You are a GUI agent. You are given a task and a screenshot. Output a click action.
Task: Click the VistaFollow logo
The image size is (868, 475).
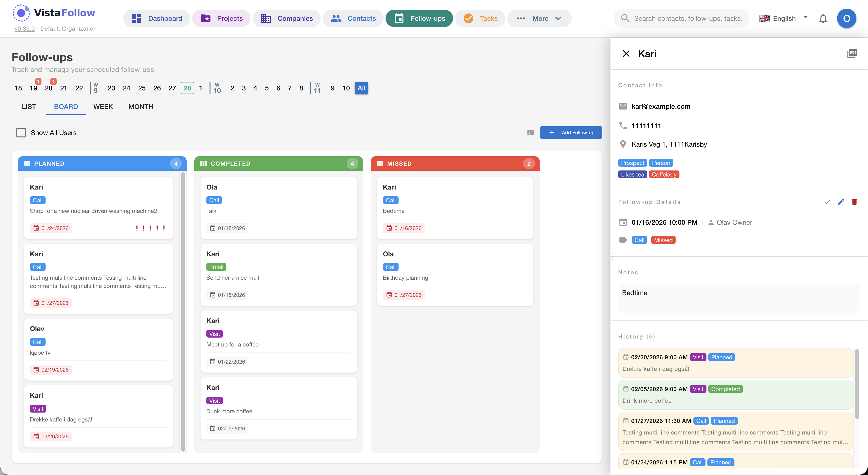[54, 13]
